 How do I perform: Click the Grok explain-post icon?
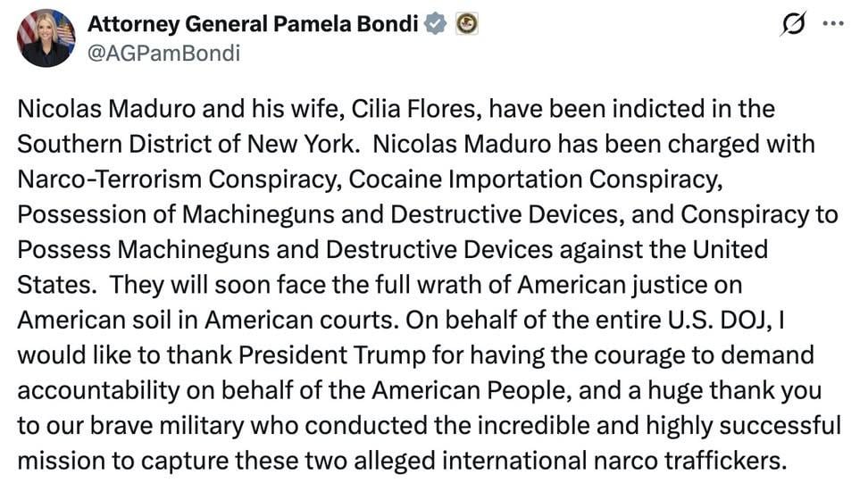pyautogui.click(x=794, y=24)
